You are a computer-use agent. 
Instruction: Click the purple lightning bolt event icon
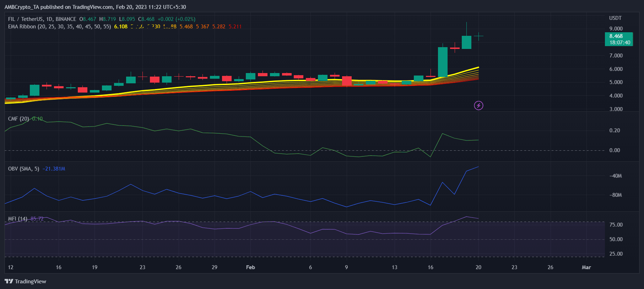point(478,105)
